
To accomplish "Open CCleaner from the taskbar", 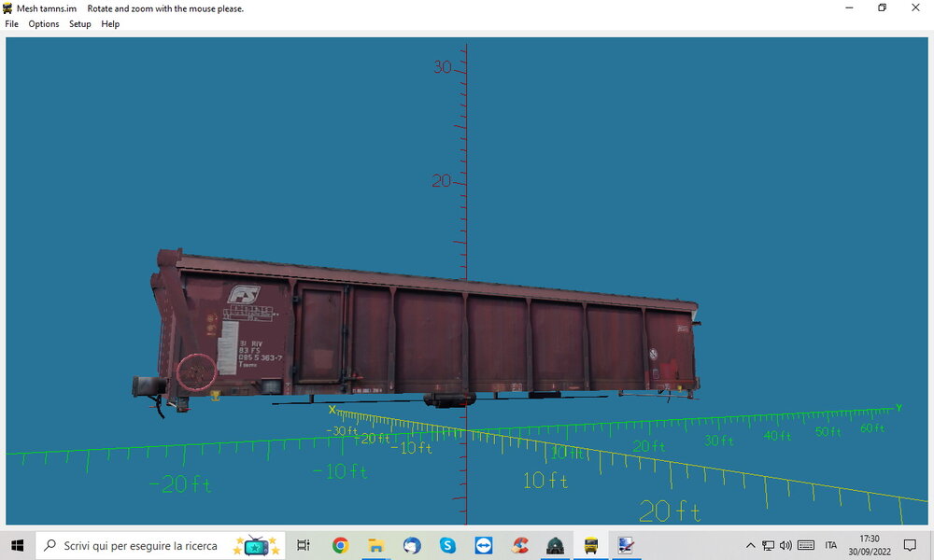I will tap(519, 545).
